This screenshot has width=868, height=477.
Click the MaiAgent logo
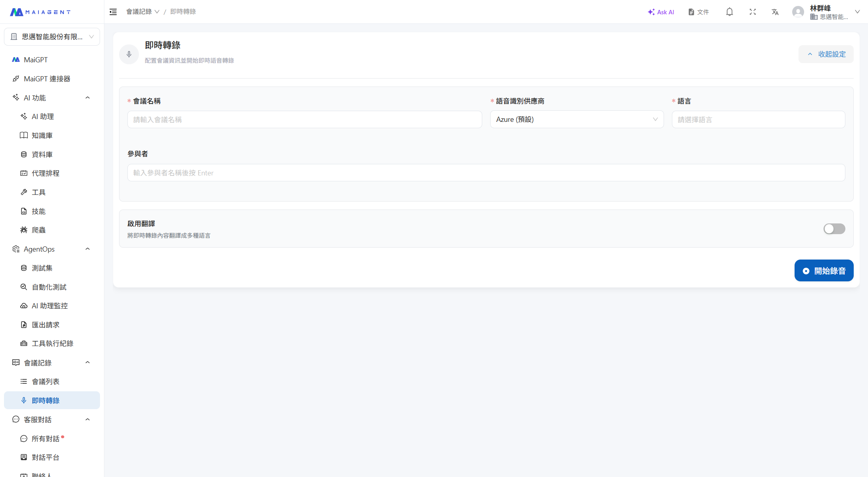[x=40, y=12]
